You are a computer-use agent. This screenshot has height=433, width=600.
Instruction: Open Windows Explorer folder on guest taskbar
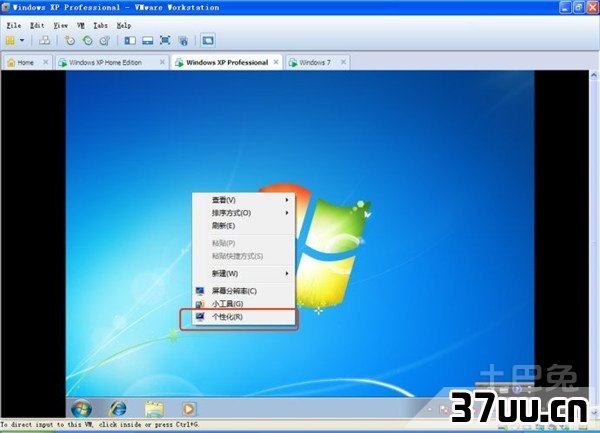154,409
